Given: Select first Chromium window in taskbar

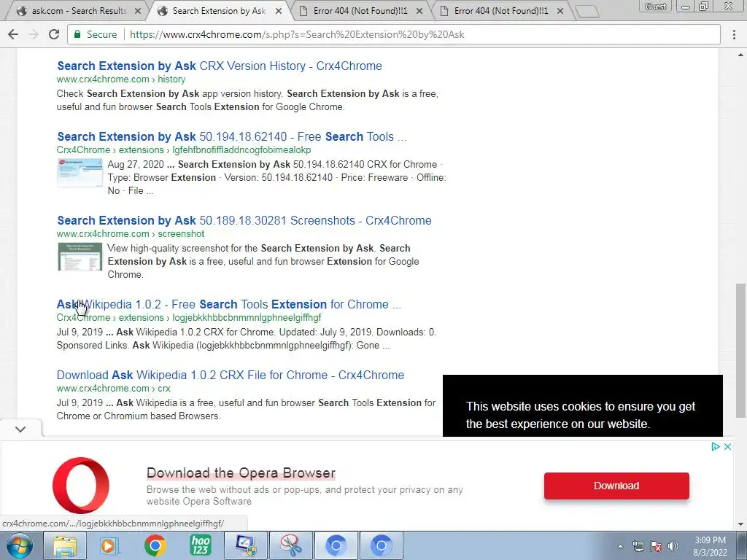Looking at the screenshot, I should [336, 545].
